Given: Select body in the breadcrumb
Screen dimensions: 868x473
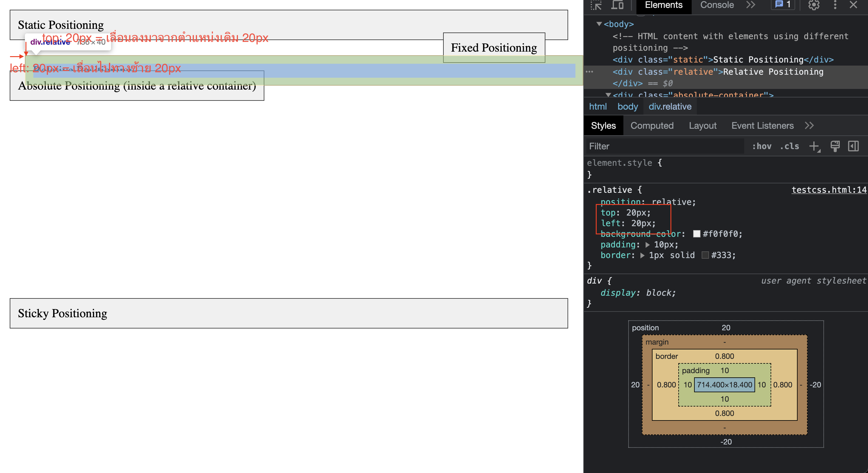Looking at the screenshot, I should coord(627,107).
